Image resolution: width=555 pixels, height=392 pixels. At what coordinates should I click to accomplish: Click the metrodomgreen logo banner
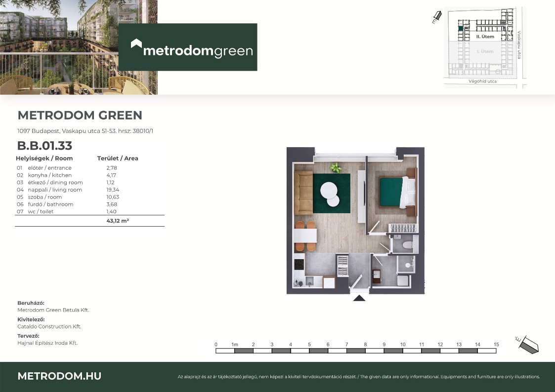187,47
